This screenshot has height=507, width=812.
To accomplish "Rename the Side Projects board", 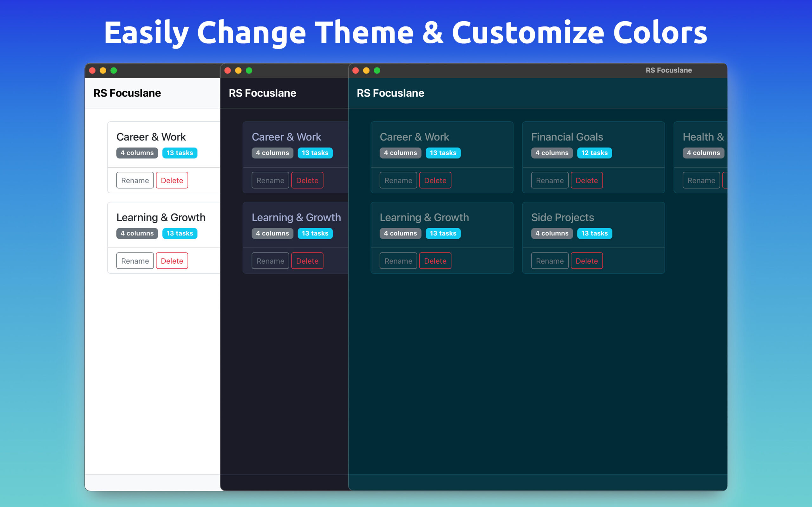I will (x=549, y=261).
